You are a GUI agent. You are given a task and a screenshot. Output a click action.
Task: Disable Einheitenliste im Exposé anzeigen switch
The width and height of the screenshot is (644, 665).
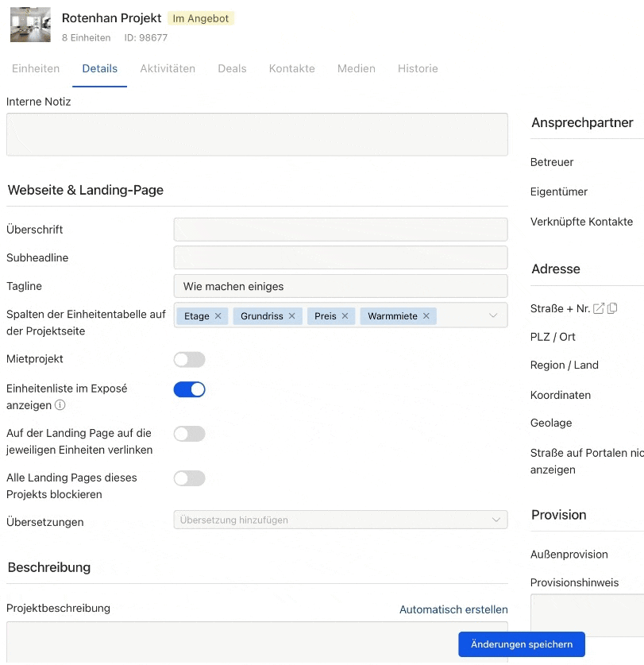coord(189,389)
